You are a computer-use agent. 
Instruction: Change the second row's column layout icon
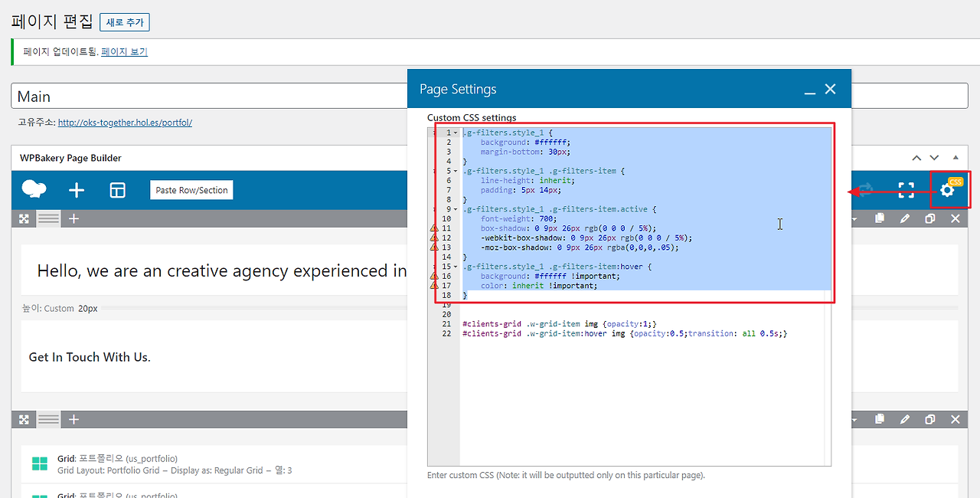(49, 419)
